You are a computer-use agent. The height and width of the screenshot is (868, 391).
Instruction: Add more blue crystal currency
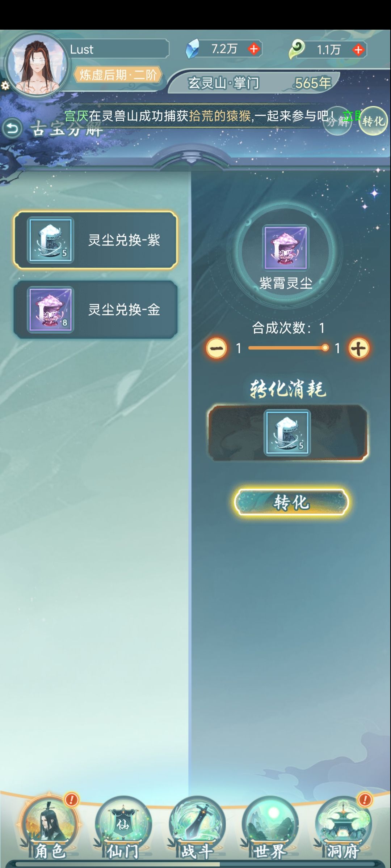[x=254, y=49]
